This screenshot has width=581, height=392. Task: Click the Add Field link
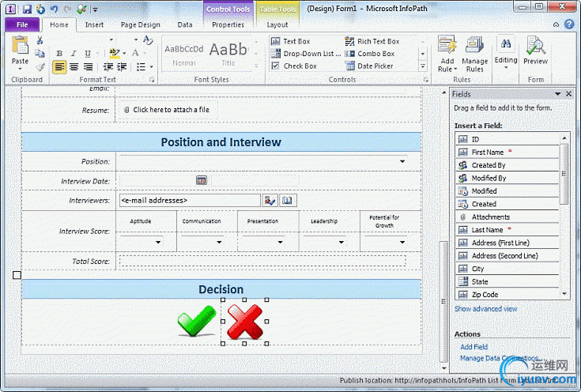pos(474,347)
